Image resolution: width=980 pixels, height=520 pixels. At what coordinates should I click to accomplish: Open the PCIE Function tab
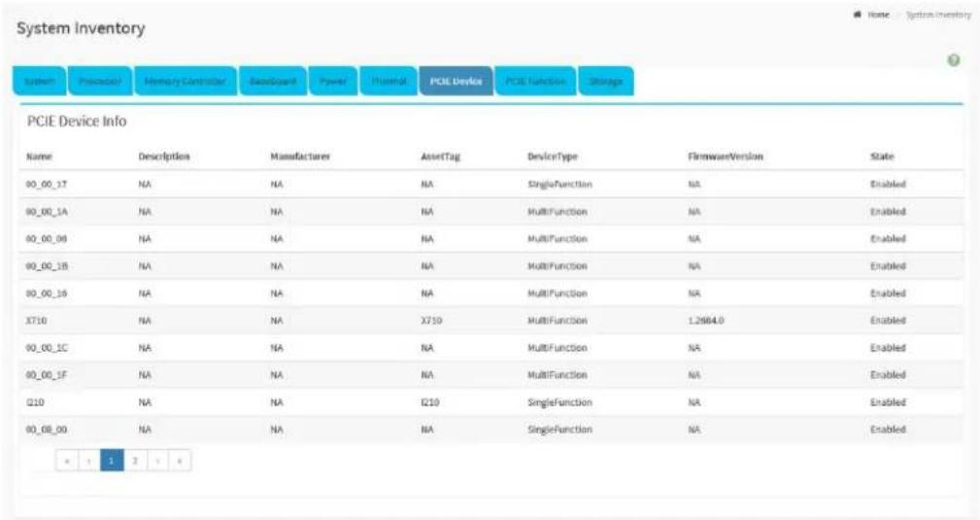[535, 82]
